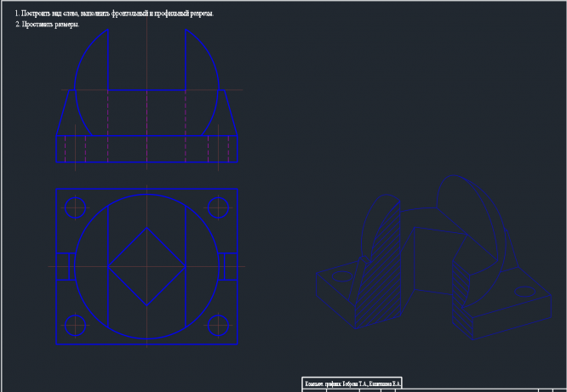
Task: Select the "Компьют. графика" title block caption
Action: (x=352, y=383)
